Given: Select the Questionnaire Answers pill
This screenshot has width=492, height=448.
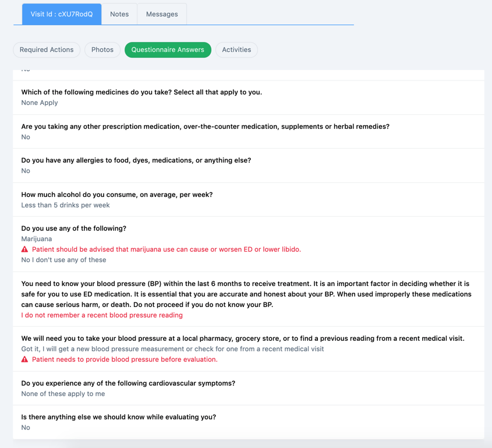Looking at the screenshot, I should (x=168, y=50).
